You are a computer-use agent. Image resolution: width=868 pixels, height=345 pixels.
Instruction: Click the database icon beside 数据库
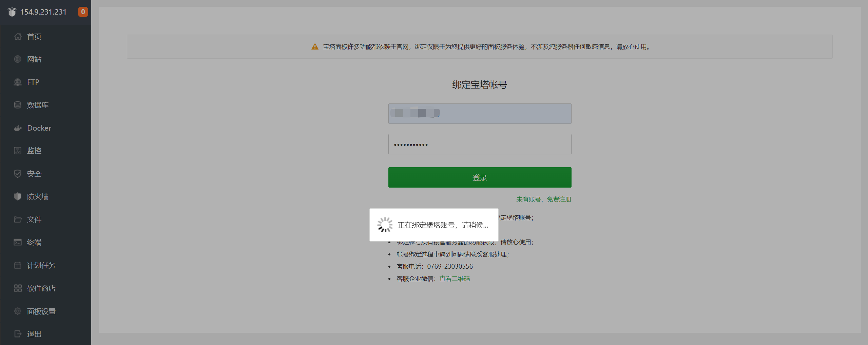pyautogui.click(x=18, y=105)
